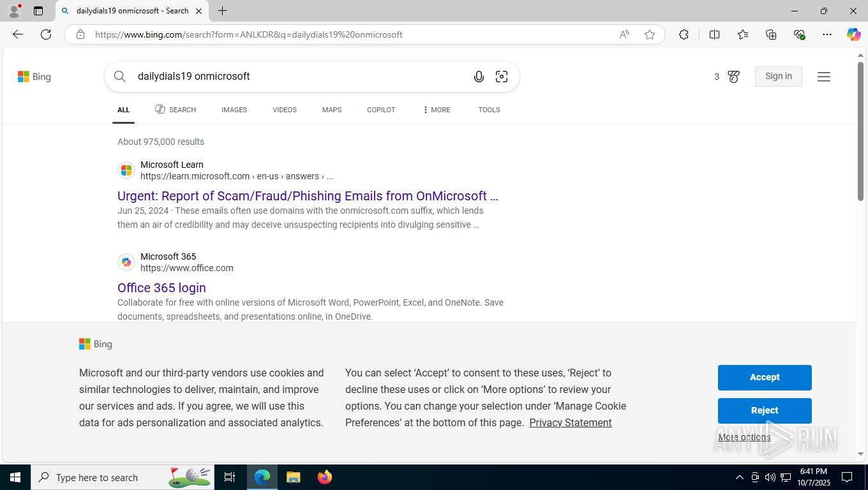Click Sign in button

coord(779,77)
